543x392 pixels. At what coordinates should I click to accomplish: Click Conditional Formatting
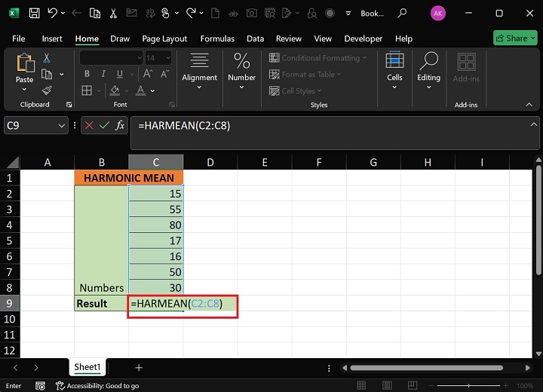(x=318, y=58)
